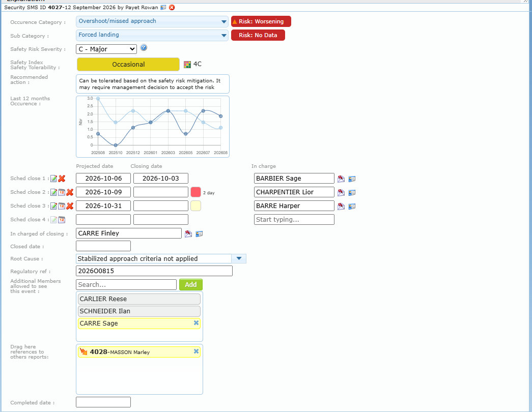The image size is (532, 412).
Task: Send mail to BARRE Harper via envelope icon
Action: click(x=341, y=206)
